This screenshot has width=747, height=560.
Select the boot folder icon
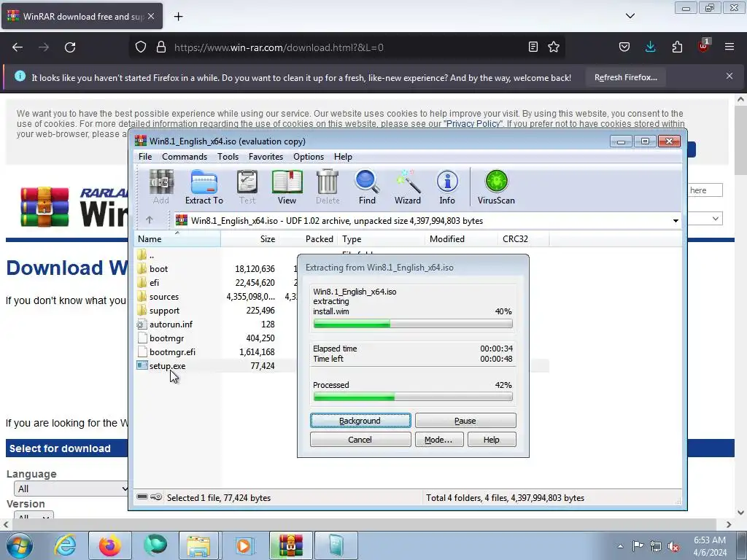(142, 268)
